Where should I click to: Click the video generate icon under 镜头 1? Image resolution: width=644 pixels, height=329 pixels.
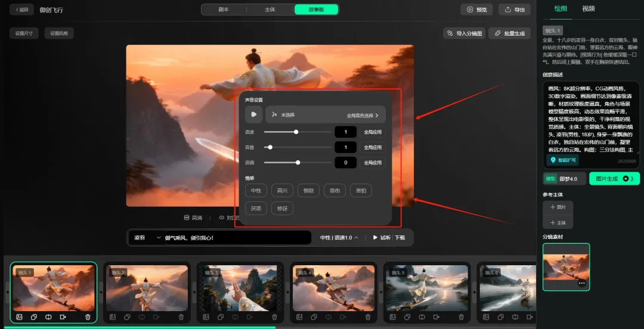pyautogui.click(x=63, y=316)
